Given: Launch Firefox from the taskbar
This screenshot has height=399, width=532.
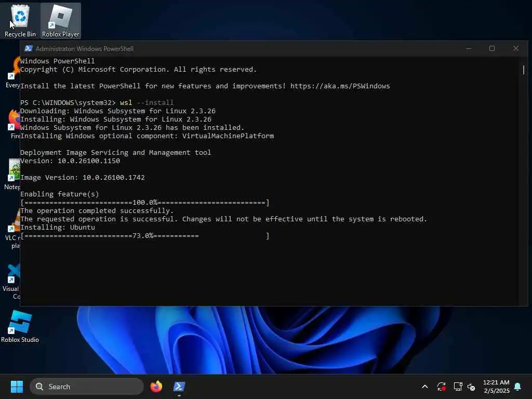Looking at the screenshot, I should click(156, 387).
